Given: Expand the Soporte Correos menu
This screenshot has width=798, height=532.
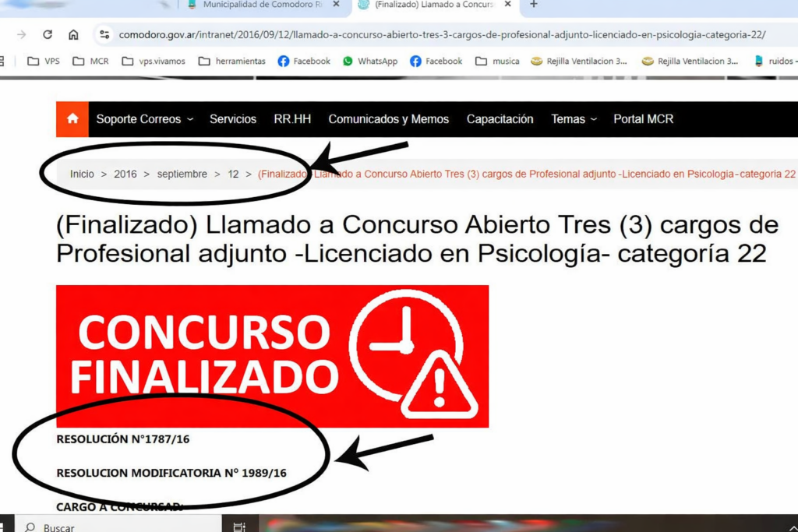Looking at the screenshot, I should [x=144, y=119].
